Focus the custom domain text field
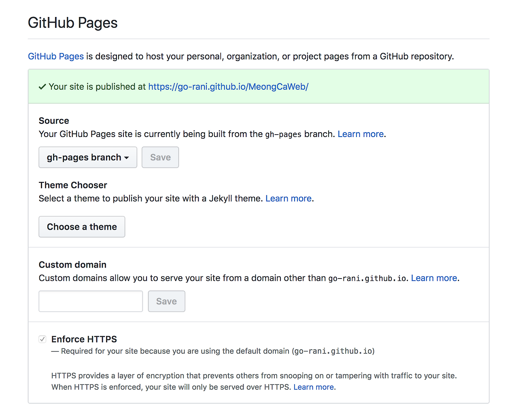This screenshot has width=518, height=420. tap(91, 301)
